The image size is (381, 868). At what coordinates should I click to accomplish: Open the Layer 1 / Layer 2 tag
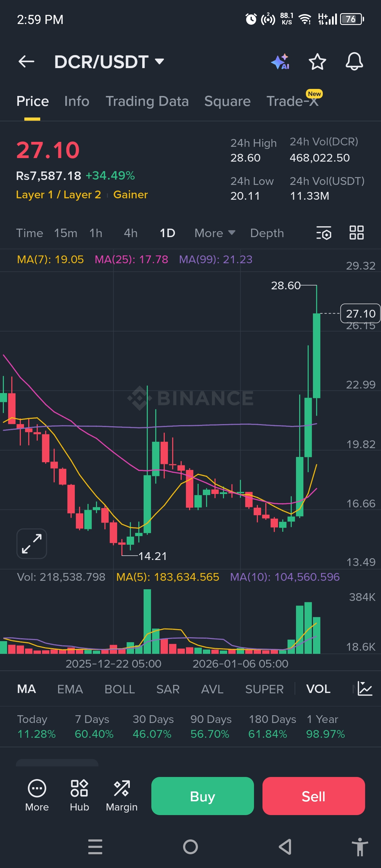point(59,194)
